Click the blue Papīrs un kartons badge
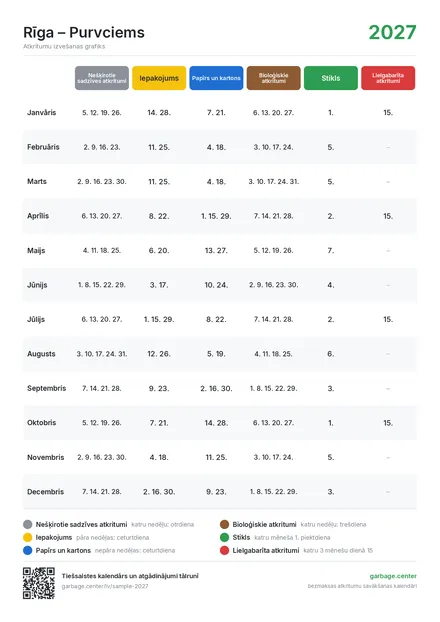The height and width of the screenshot is (622, 440). coord(216,78)
